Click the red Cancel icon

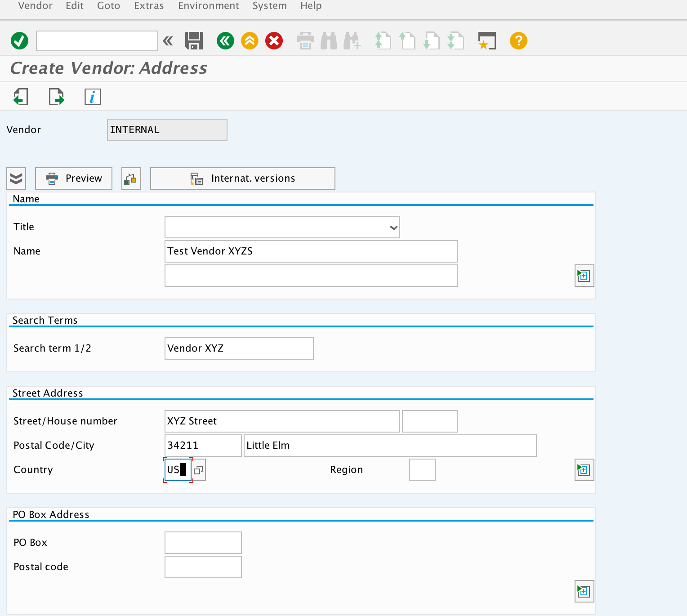[274, 41]
